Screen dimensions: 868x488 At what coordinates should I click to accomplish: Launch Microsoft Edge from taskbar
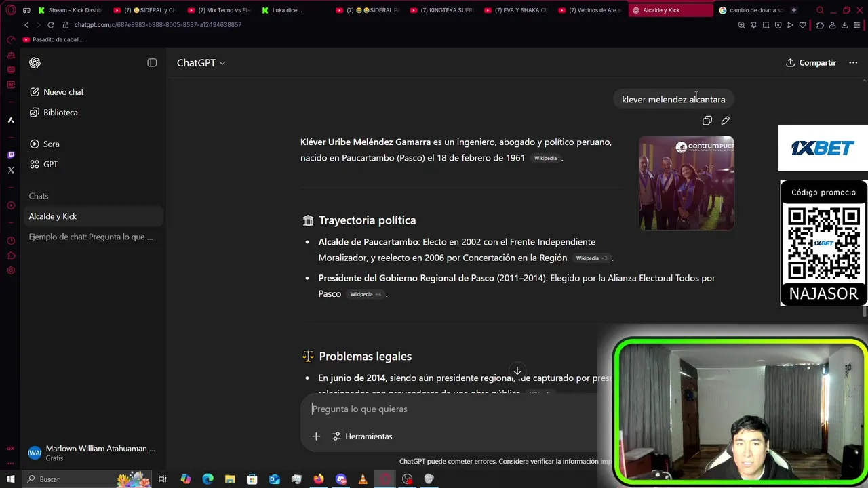[208, 479]
